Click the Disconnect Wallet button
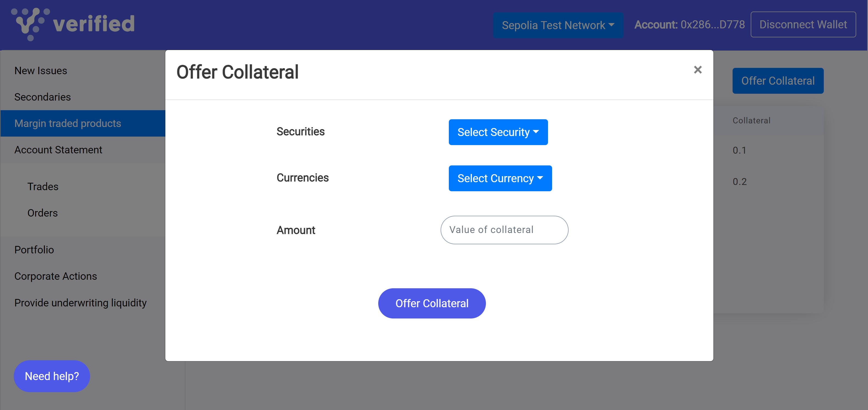The width and height of the screenshot is (868, 410). [803, 25]
